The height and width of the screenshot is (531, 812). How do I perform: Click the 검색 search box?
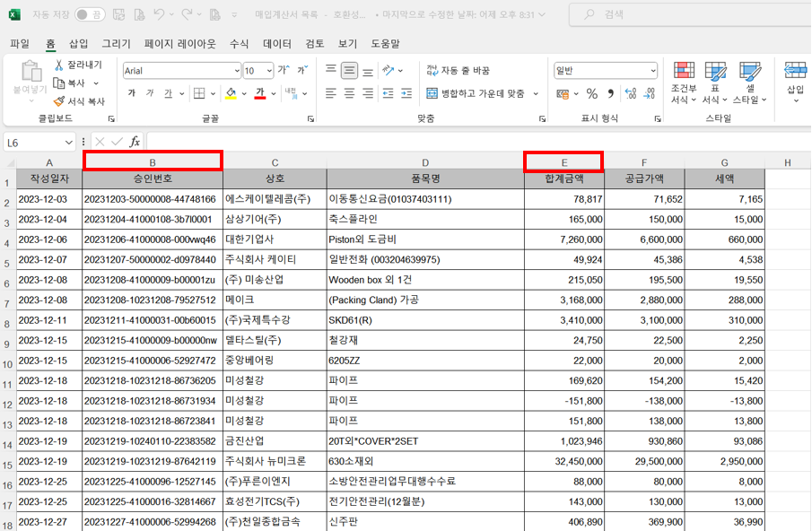tap(690, 14)
